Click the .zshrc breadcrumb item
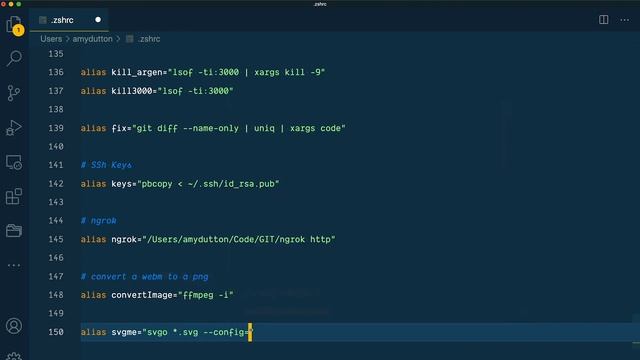 149,39
